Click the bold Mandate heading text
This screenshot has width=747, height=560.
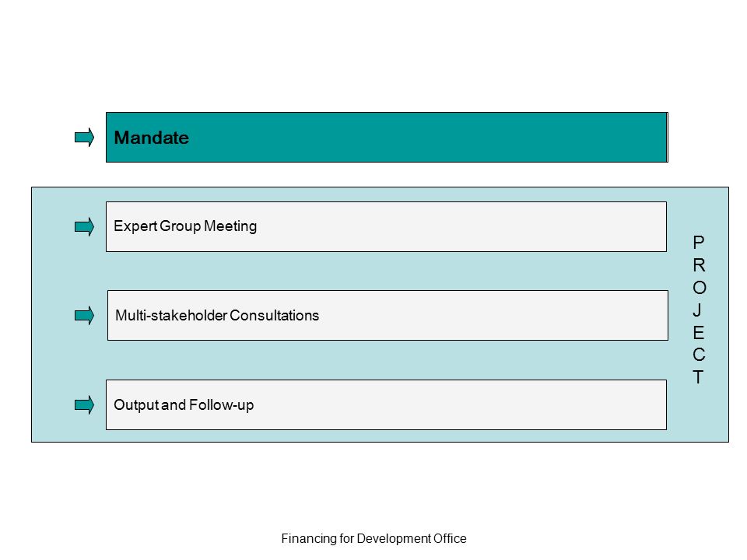click(x=152, y=138)
